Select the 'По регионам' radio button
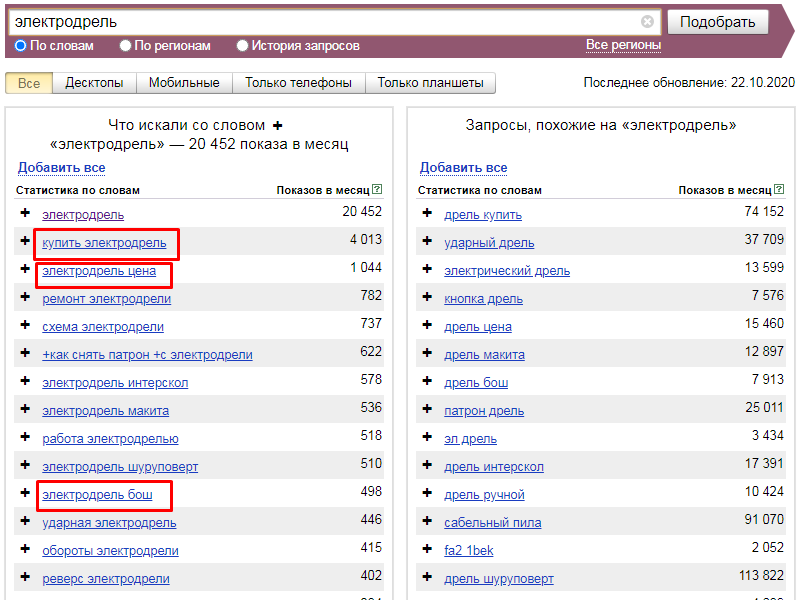Screen dimensions: 804x600 (125, 45)
